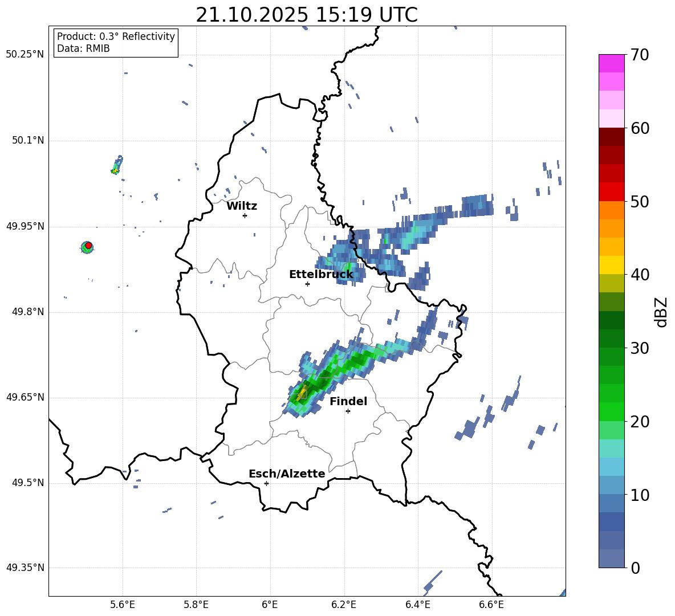
Task: Click the colorbar 10 tick label
Action: (x=640, y=495)
